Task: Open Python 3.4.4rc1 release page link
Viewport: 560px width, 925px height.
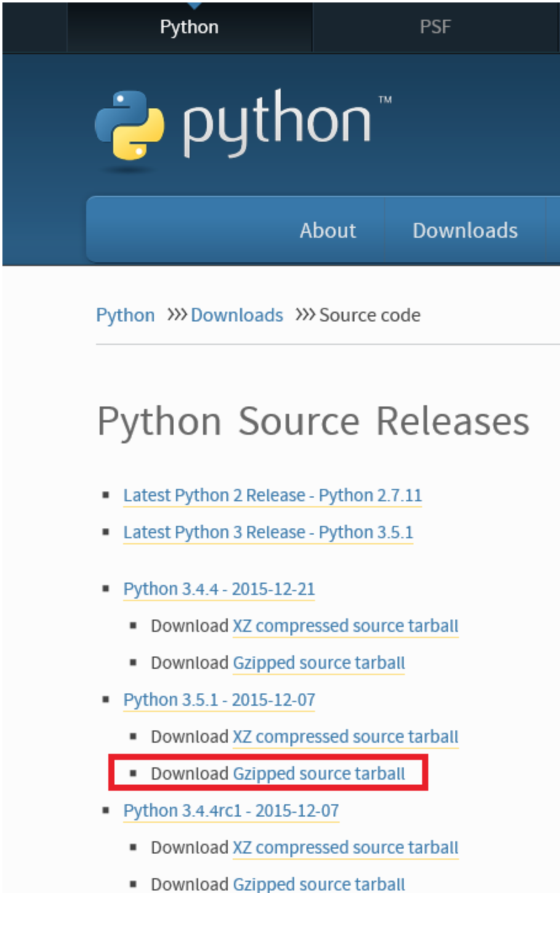Action: 231,810
